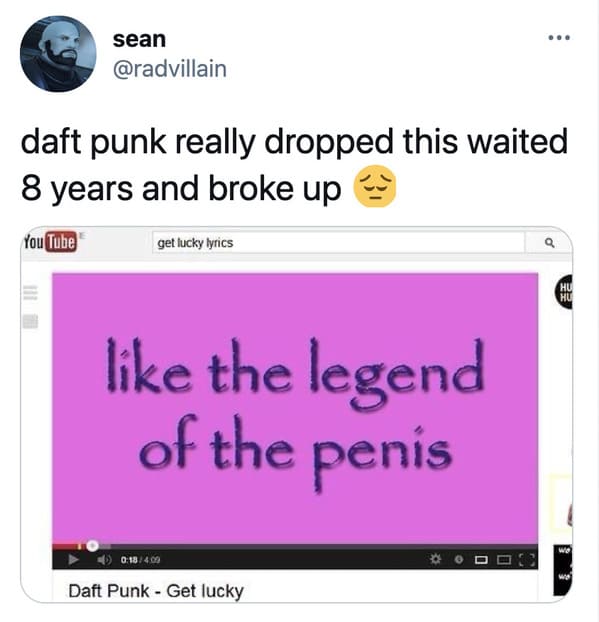Viewport: 599px width, 622px height.
Task: Toggle fullscreen mode on the player
Action: coord(527,560)
